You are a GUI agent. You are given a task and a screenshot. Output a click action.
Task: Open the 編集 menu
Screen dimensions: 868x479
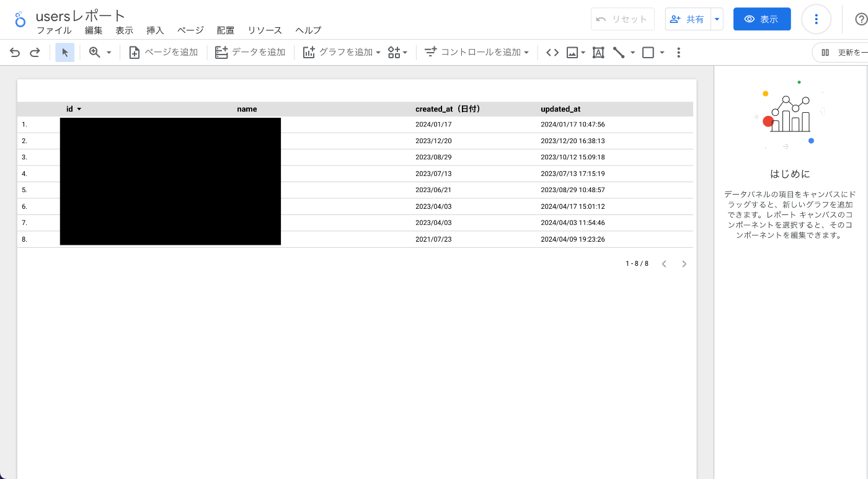94,30
